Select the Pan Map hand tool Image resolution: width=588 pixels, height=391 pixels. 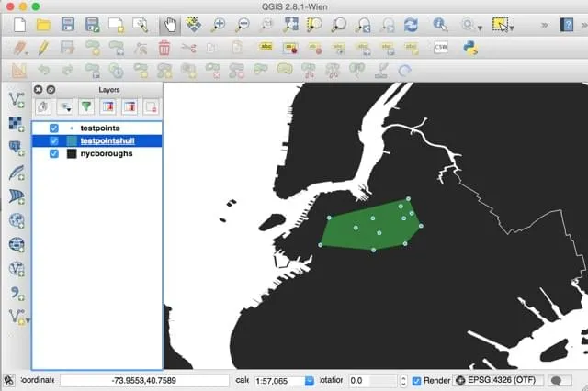[170, 25]
